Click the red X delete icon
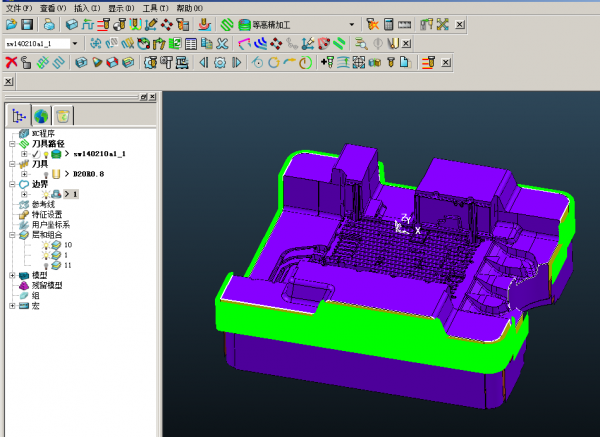The image size is (600, 437). click(11, 62)
